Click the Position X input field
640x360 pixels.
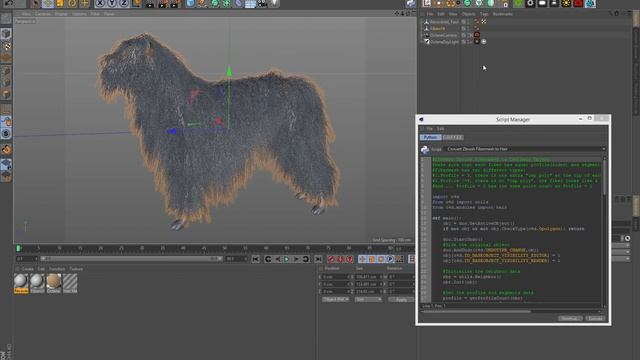point(337,277)
